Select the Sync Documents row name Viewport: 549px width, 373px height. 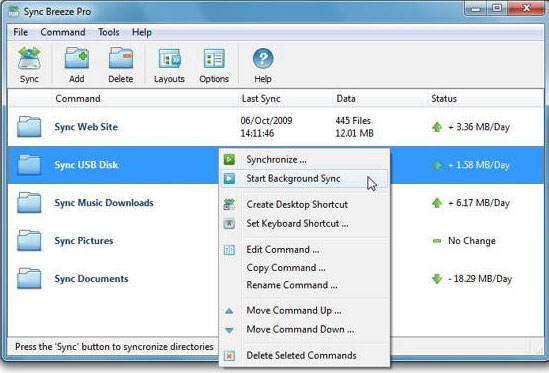tap(91, 279)
